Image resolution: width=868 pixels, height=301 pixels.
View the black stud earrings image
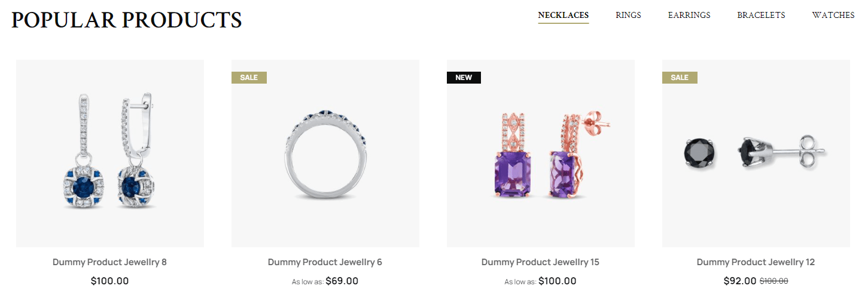coord(756,153)
